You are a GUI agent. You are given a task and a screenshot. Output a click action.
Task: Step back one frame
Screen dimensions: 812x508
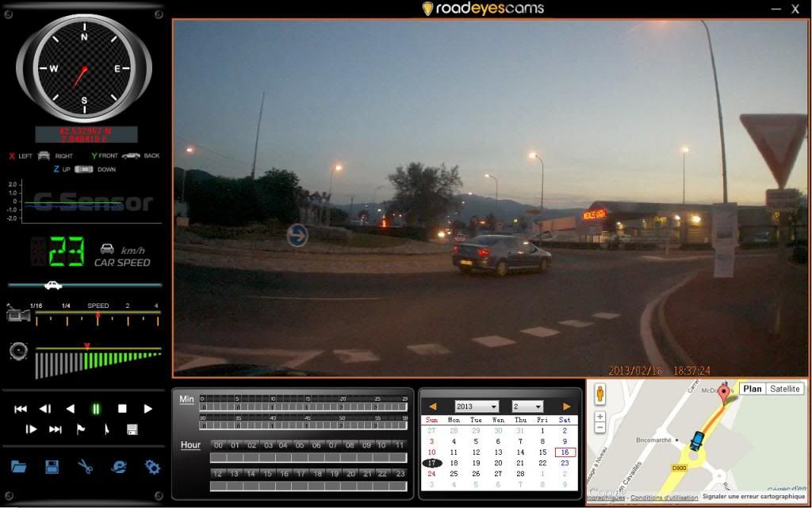pyautogui.click(x=45, y=409)
